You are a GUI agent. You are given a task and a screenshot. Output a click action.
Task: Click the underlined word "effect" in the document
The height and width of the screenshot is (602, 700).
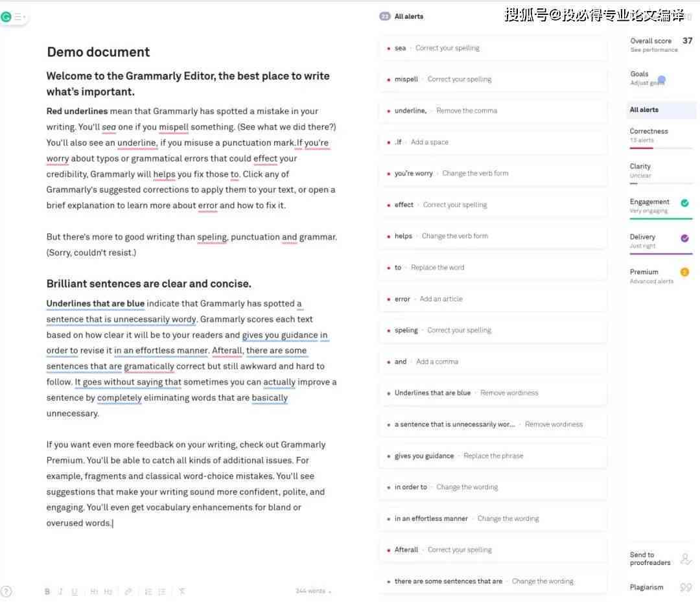coord(265,159)
